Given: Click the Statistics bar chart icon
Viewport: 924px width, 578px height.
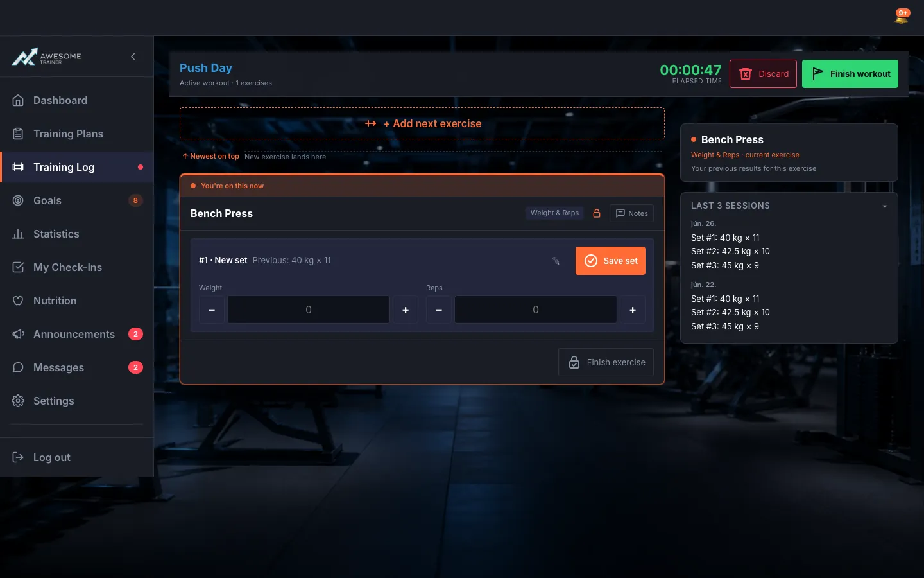Looking at the screenshot, I should pyautogui.click(x=18, y=234).
